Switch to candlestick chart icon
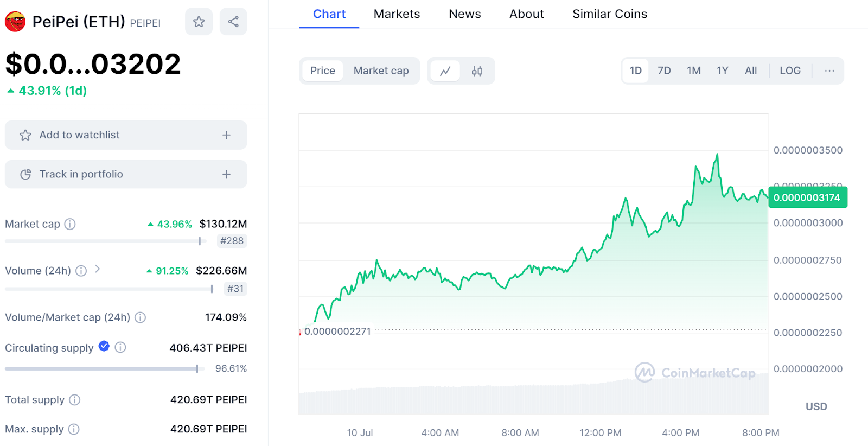 point(477,71)
